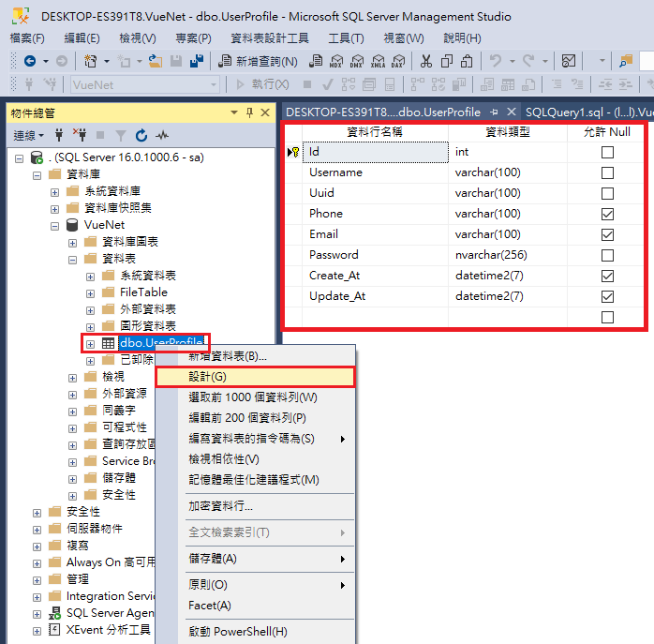The width and height of the screenshot is (654, 644).
Task: Click the Execute 執行(X) button
Action: (x=262, y=84)
